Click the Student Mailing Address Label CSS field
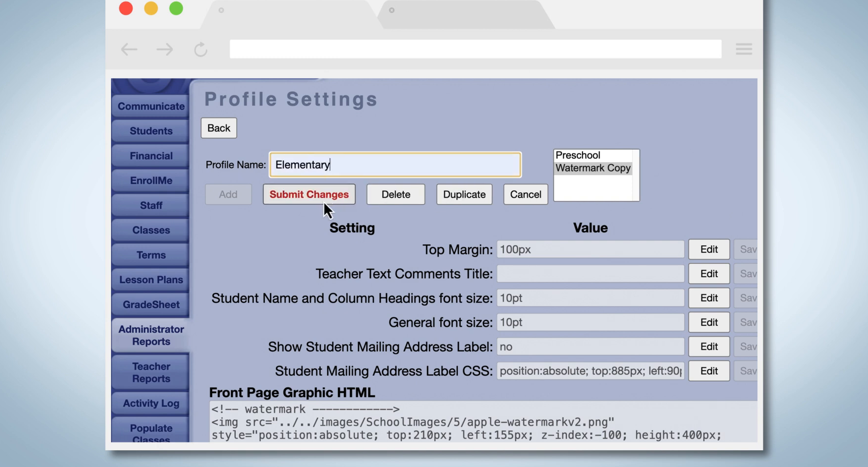 [x=590, y=371]
